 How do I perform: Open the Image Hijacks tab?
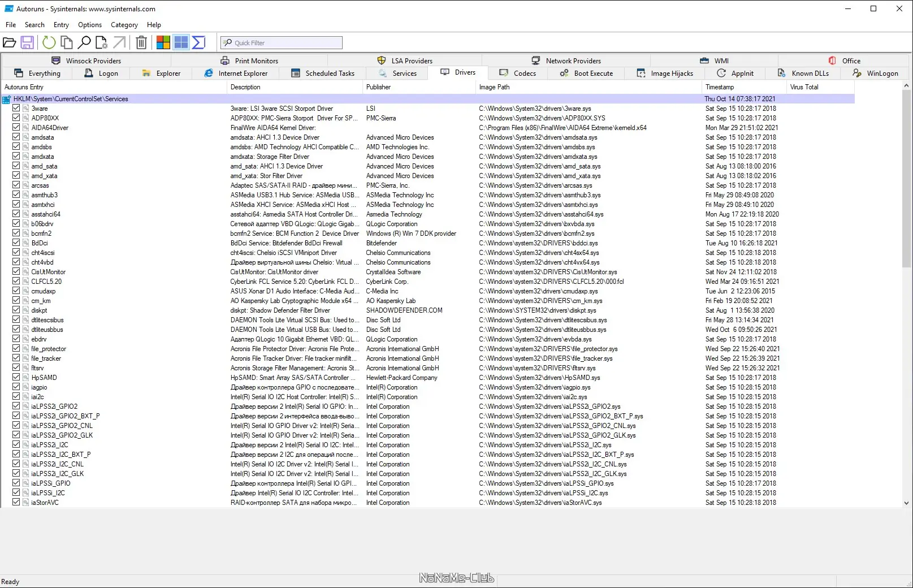click(665, 73)
